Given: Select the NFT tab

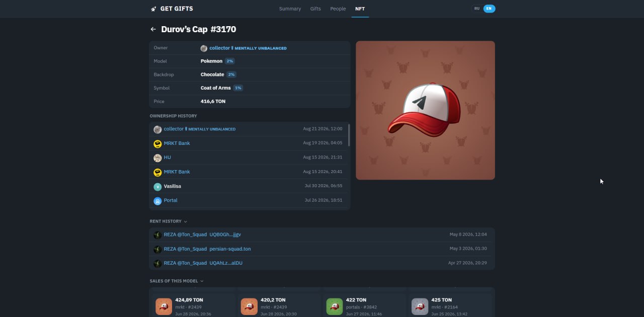Looking at the screenshot, I should point(360,9).
